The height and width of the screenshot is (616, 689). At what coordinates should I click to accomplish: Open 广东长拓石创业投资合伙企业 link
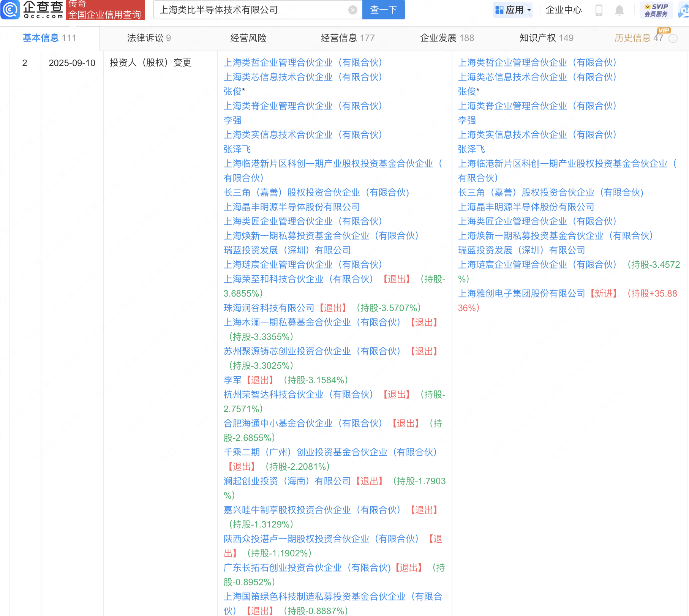pyautogui.click(x=307, y=568)
